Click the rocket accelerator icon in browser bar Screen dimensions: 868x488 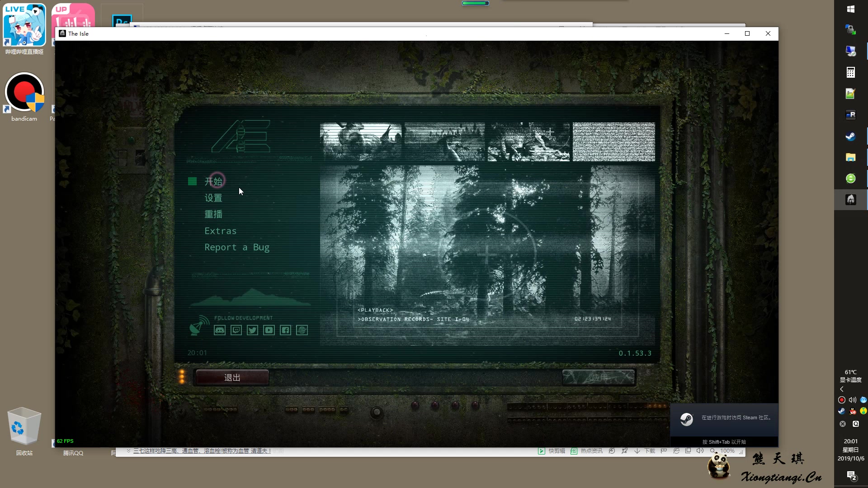(x=624, y=451)
